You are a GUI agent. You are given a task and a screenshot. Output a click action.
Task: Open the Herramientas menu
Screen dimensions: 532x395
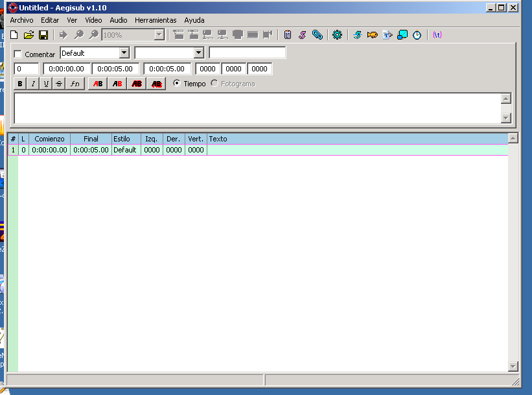[156, 20]
